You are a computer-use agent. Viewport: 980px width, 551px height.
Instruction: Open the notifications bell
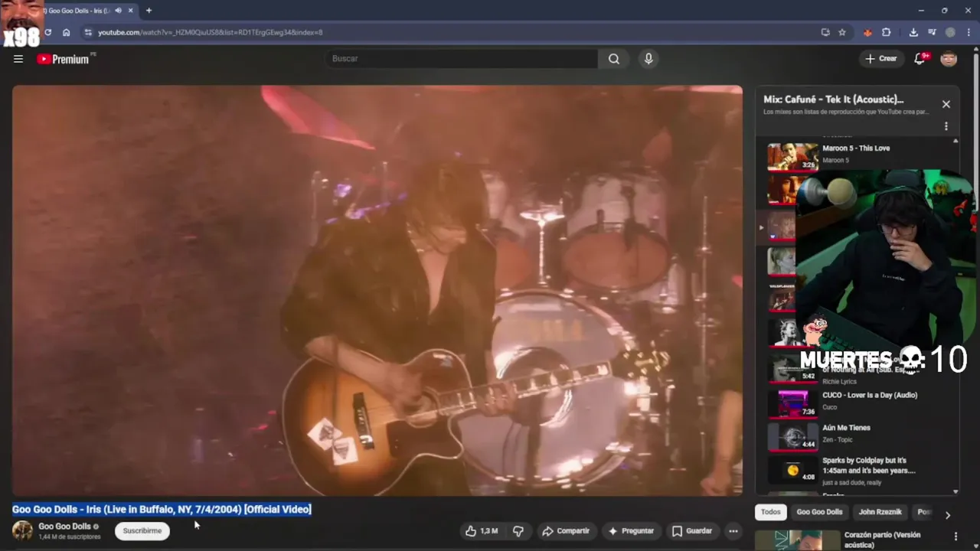(920, 59)
